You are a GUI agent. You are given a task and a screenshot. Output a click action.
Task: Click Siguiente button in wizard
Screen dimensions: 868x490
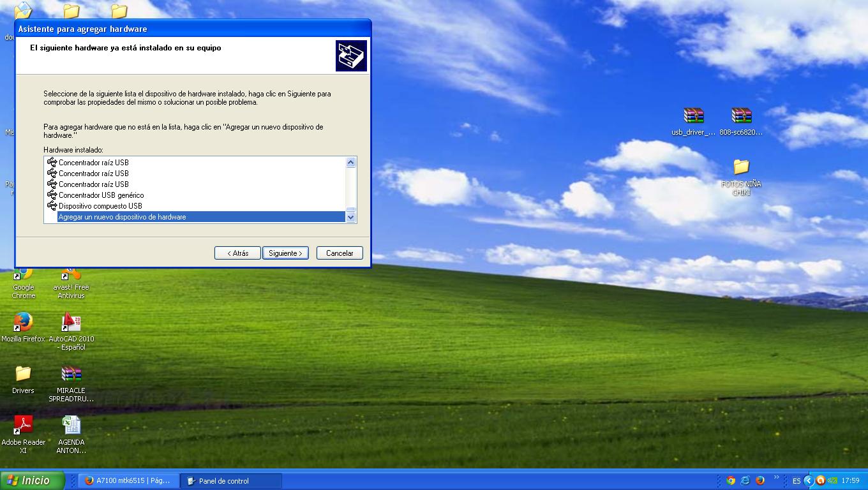tap(285, 253)
